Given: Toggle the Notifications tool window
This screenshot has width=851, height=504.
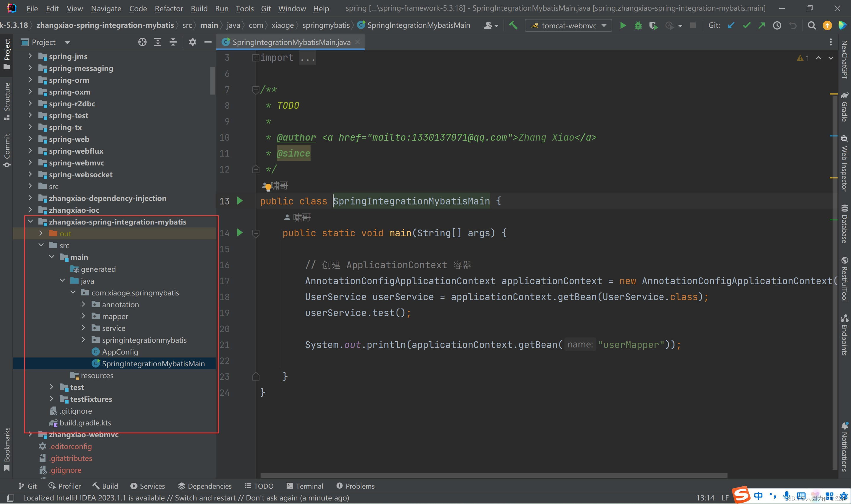Looking at the screenshot, I should pos(844,446).
